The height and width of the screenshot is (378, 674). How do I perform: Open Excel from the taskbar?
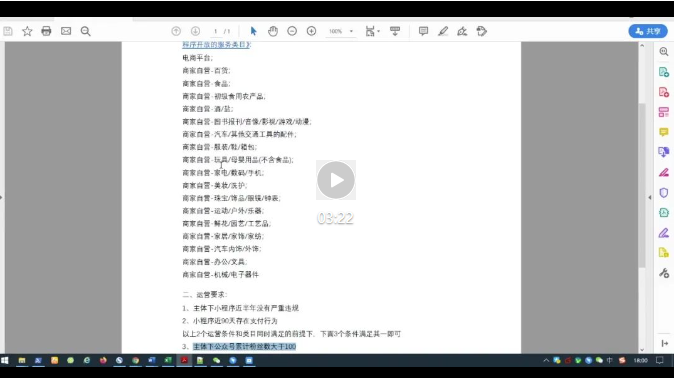168,360
